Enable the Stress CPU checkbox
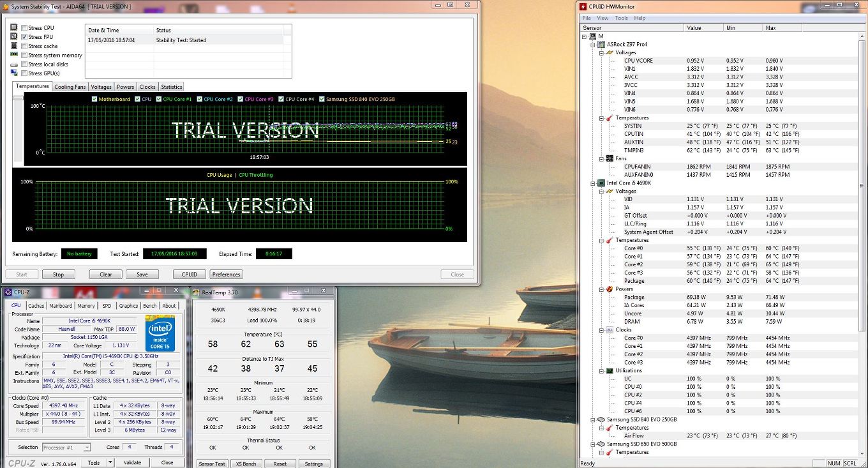 [24, 28]
